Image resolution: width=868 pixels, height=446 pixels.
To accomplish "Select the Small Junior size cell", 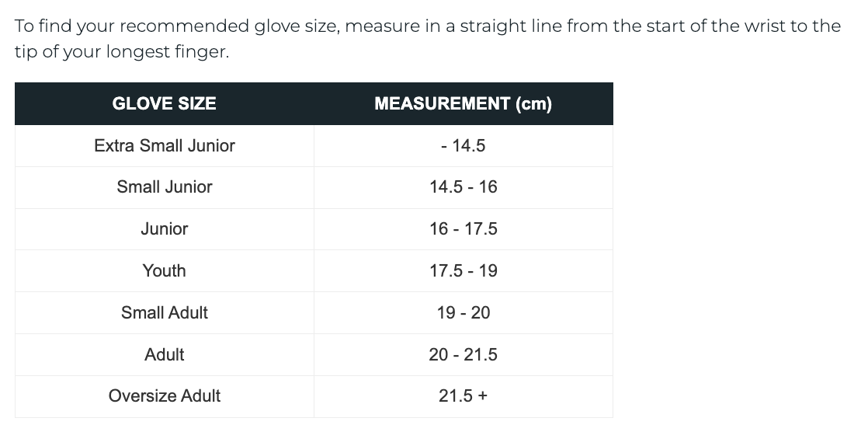I will point(164,187).
